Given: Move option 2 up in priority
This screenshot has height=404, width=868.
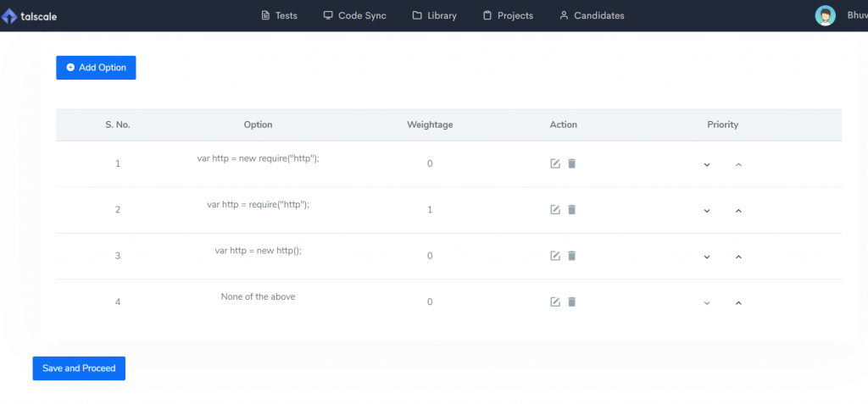Looking at the screenshot, I should [x=738, y=210].
